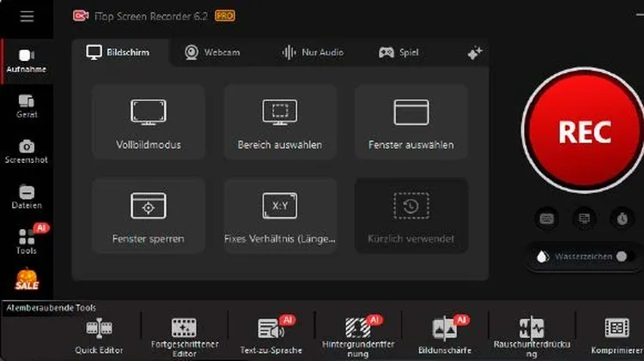Open the Text-zu-Sprache tool

click(271, 335)
